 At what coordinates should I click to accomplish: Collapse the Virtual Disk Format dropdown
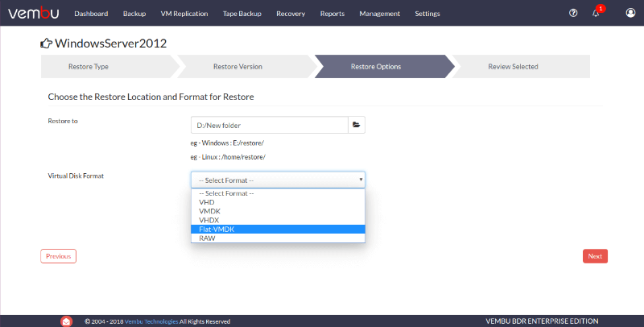point(278,180)
